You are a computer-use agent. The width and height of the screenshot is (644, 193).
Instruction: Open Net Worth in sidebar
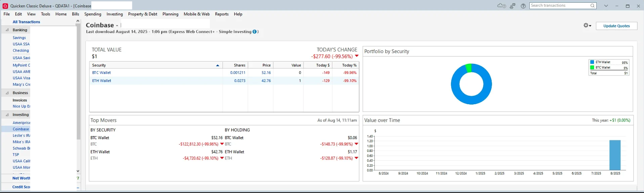coord(21,178)
